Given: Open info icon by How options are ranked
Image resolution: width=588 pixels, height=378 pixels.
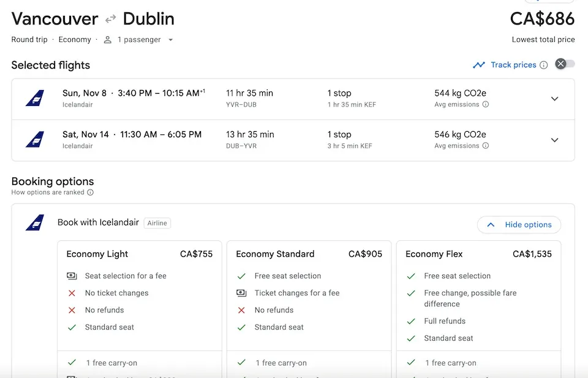Looking at the screenshot, I should pos(91,192).
